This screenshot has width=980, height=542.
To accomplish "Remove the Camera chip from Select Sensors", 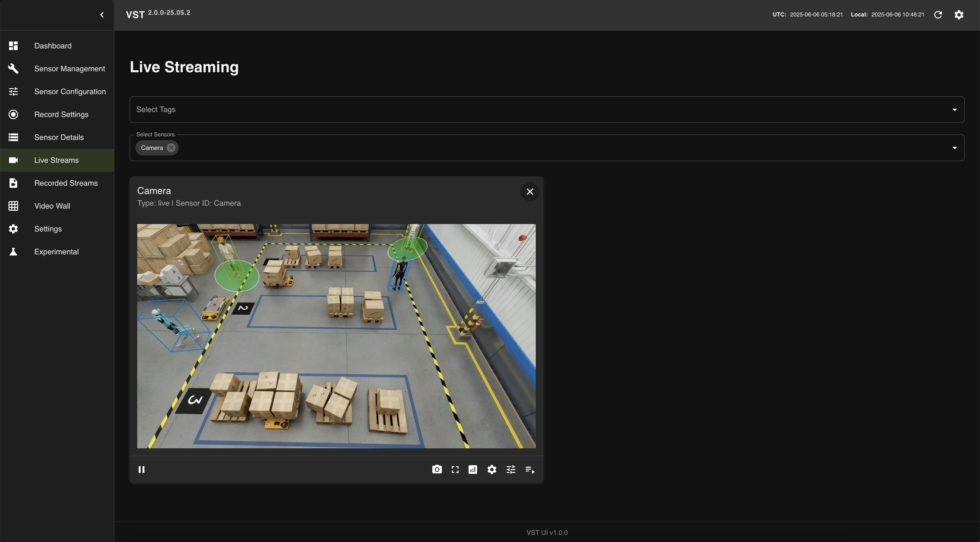I will pos(171,148).
